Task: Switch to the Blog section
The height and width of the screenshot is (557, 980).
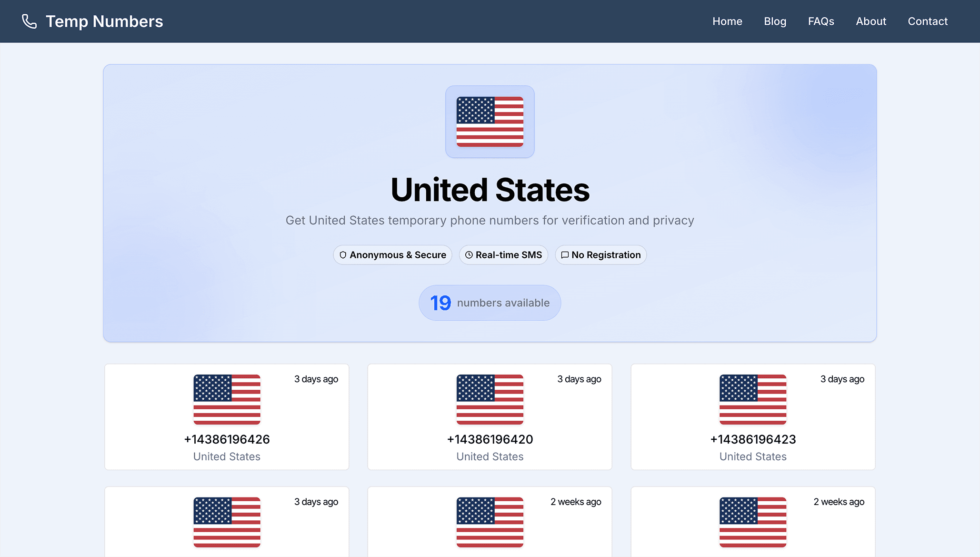Action: [775, 21]
